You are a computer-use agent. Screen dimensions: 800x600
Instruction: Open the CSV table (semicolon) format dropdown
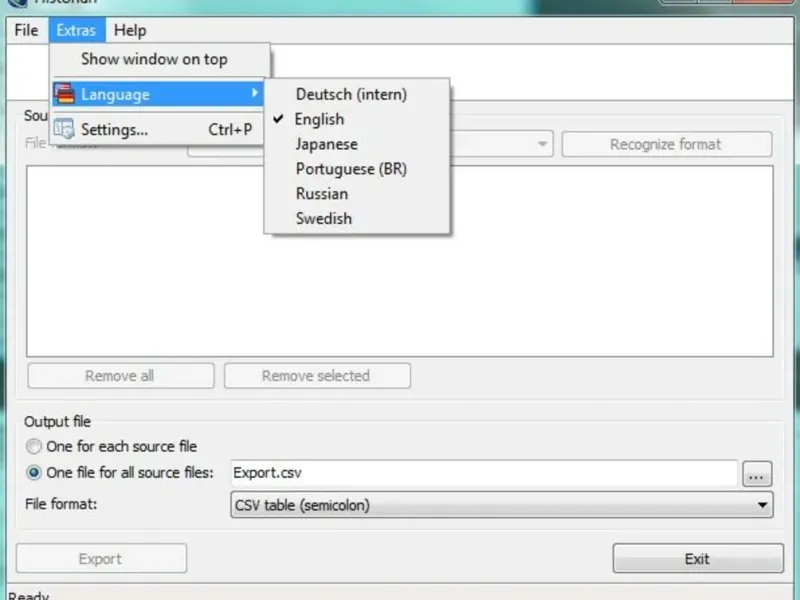click(502, 505)
